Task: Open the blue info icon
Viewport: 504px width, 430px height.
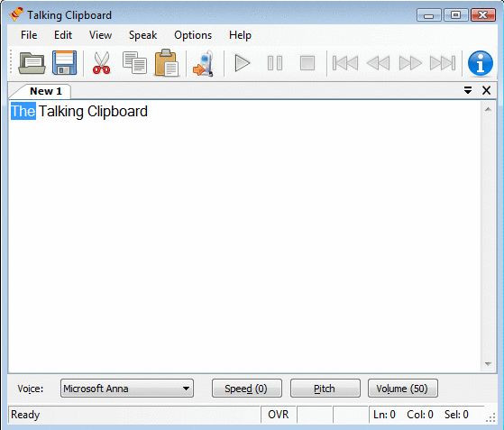Action: (x=481, y=63)
